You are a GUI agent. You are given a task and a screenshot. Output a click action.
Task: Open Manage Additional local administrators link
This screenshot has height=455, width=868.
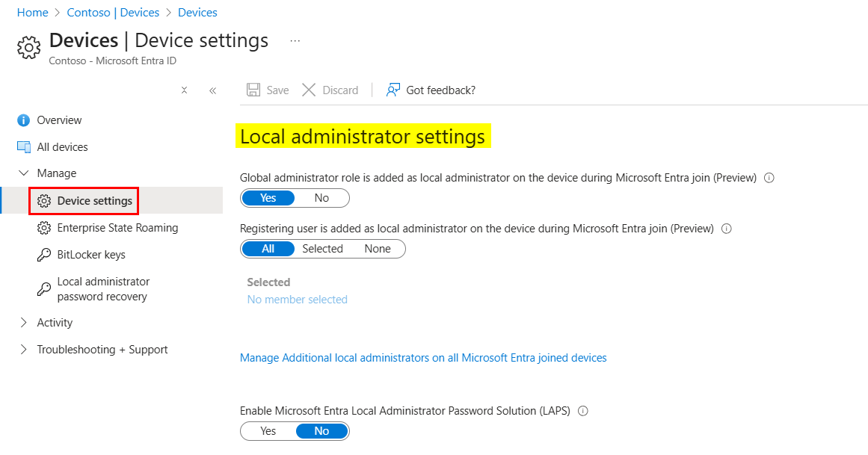click(423, 358)
